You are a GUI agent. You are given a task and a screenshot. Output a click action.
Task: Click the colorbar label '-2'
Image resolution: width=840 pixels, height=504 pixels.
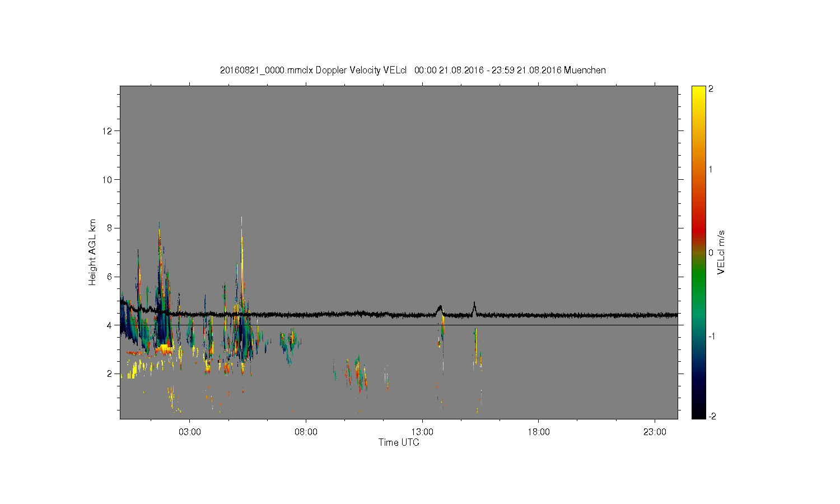point(712,416)
